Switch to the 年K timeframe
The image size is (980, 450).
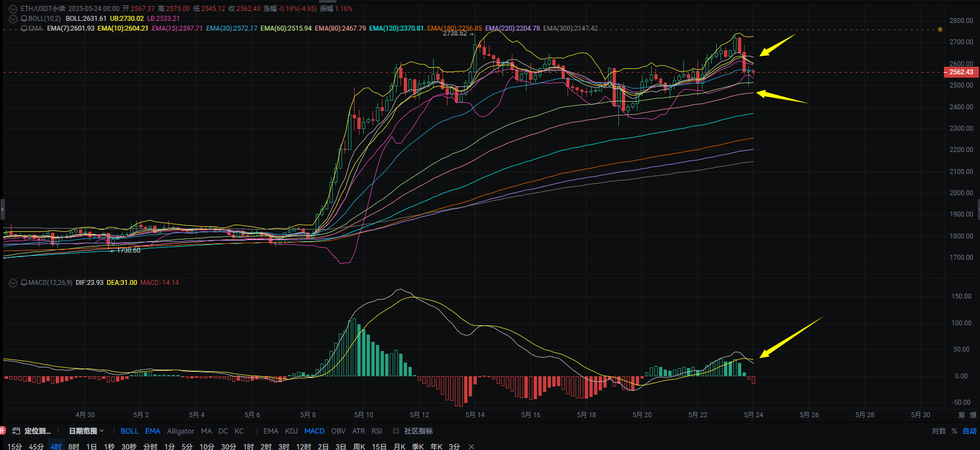coord(436,447)
